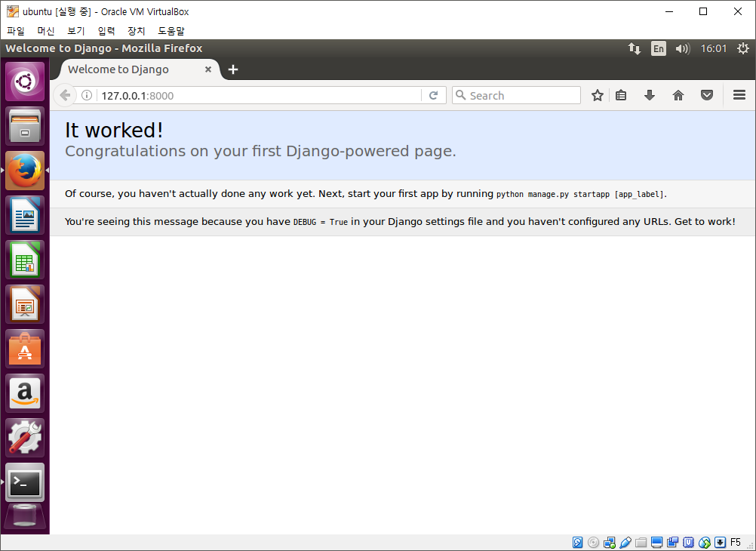Maximize the VirtualBox window

[703, 11]
